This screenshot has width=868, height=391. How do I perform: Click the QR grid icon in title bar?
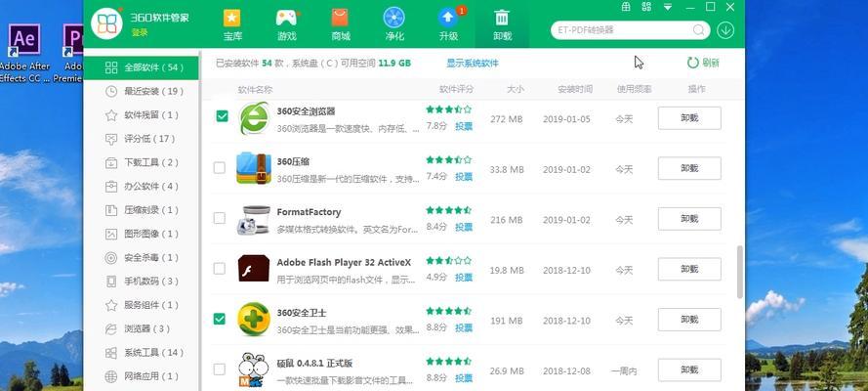[x=646, y=7]
